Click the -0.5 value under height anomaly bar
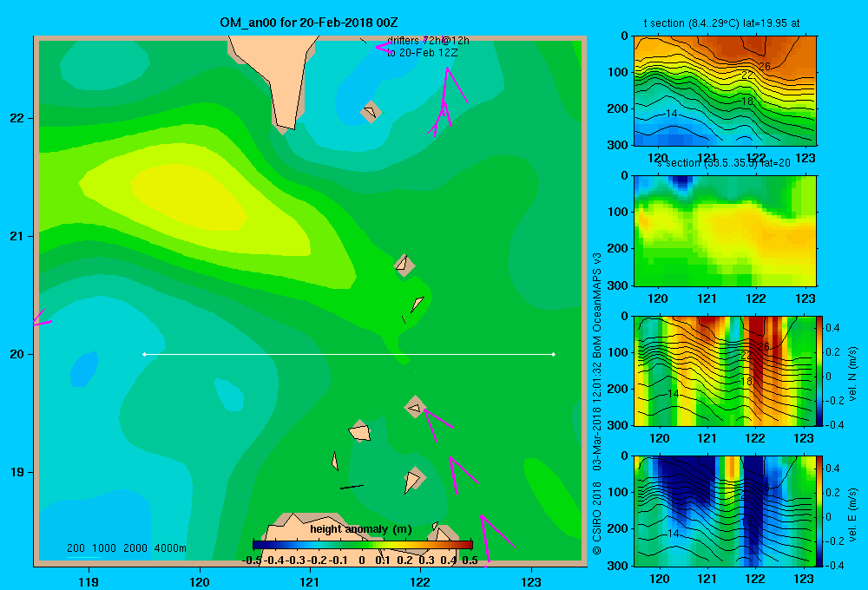The image size is (868, 590). click(252, 560)
